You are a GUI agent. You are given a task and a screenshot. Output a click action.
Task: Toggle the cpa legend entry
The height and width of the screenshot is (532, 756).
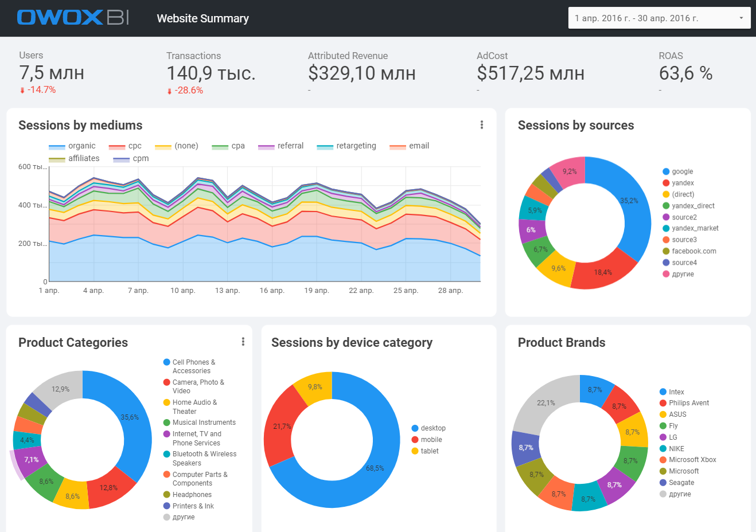pyautogui.click(x=228, y=146)
